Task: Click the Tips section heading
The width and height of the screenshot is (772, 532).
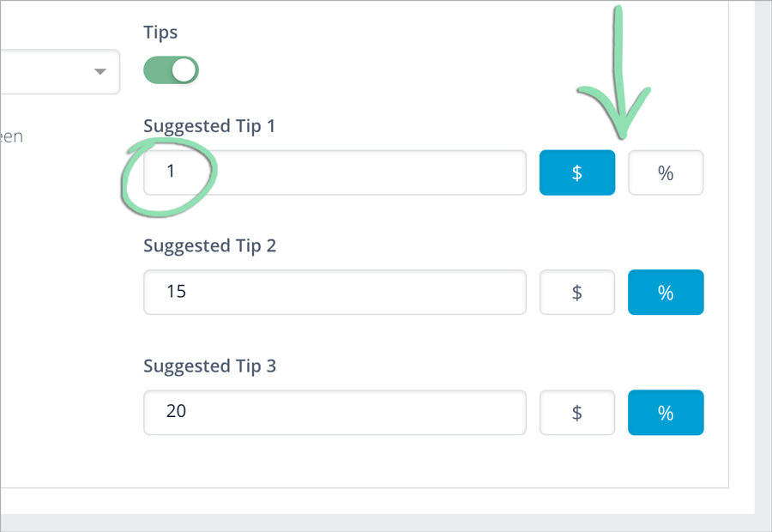Action: pyautogui.click(x=160, y=32)
